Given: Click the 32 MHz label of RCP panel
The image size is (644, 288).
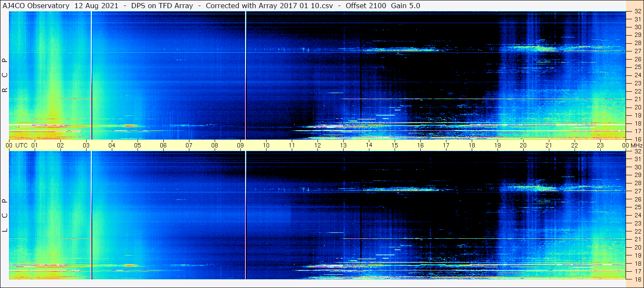Looking at the screenshot, I should point(637,12).
